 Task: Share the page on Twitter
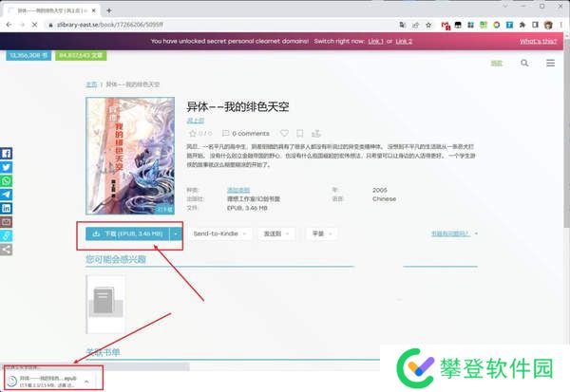(7, 167)
